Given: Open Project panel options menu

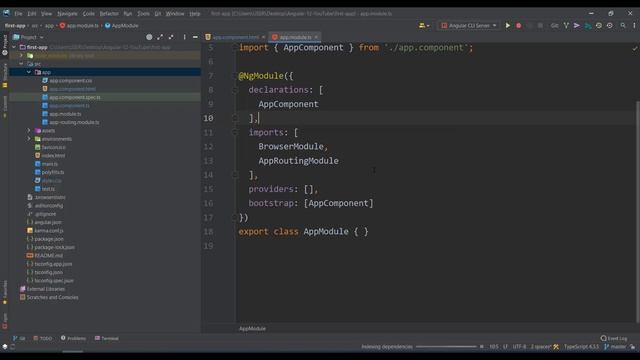Looking at the screenshot, I should click(184, 37).
